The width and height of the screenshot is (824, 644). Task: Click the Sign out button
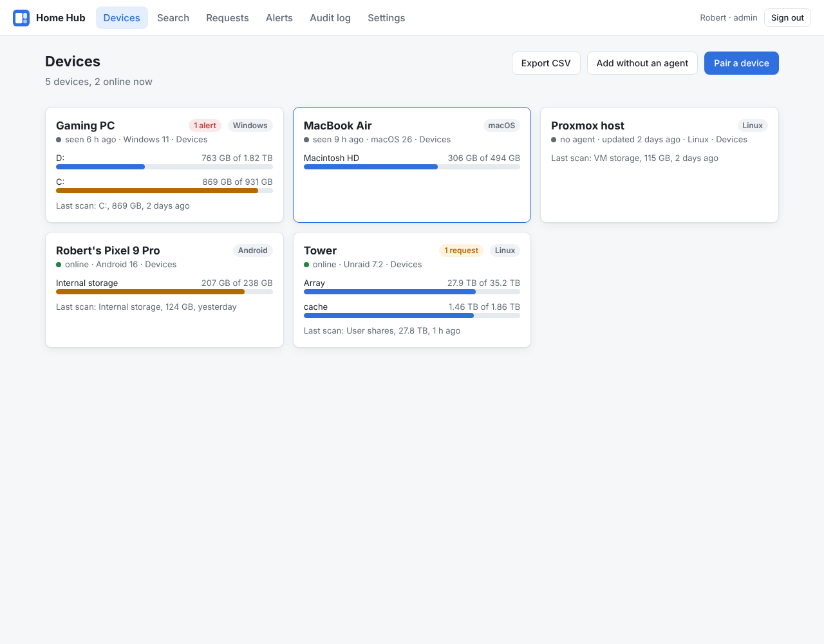787,18
